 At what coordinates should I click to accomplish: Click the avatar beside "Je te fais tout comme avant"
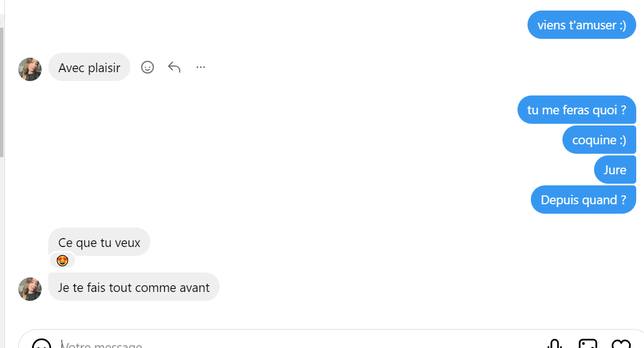(x=30, y=289)
